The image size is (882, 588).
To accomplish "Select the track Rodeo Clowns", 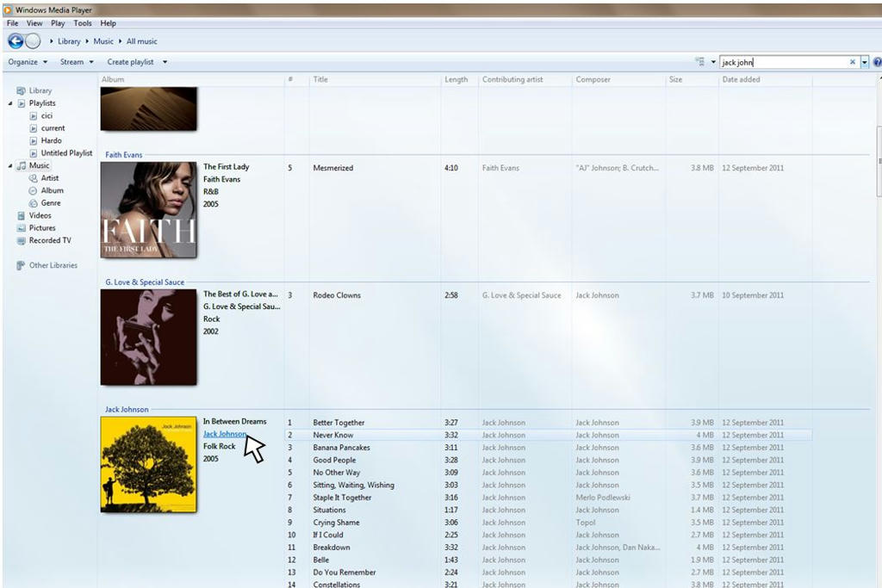I will 337,295.
